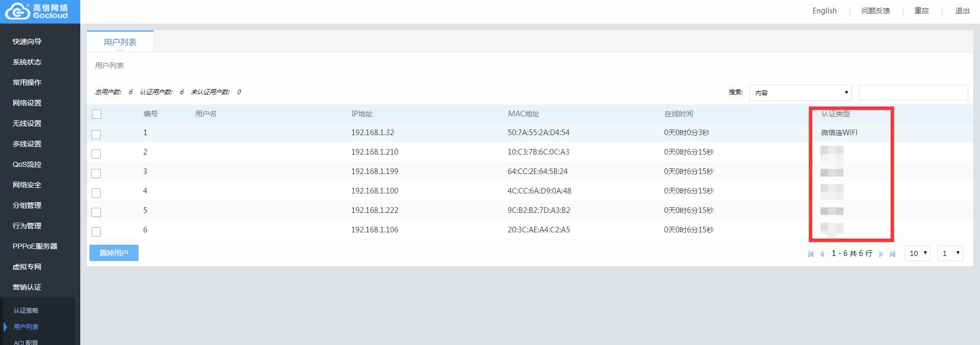Sort by 在线时间 column header
Image resolution: width=980 pixels, height=345 pixels.
point(679,114)
